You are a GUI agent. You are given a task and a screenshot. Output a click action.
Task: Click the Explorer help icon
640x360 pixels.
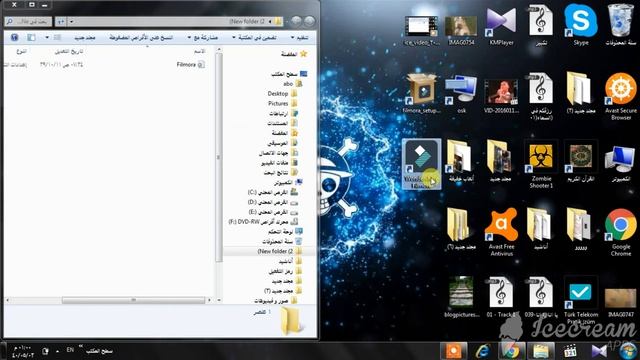pos(14,38)
